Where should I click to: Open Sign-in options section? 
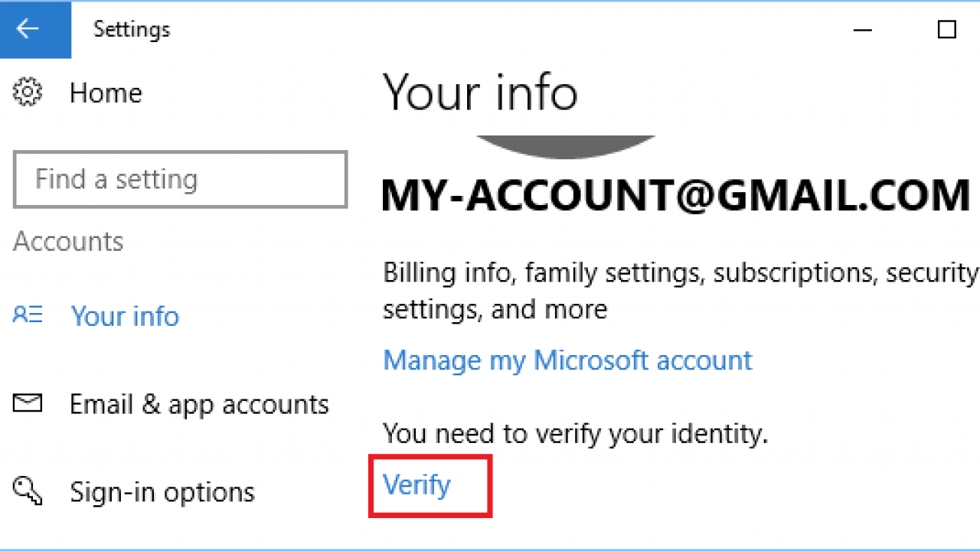tap(162, 492)
